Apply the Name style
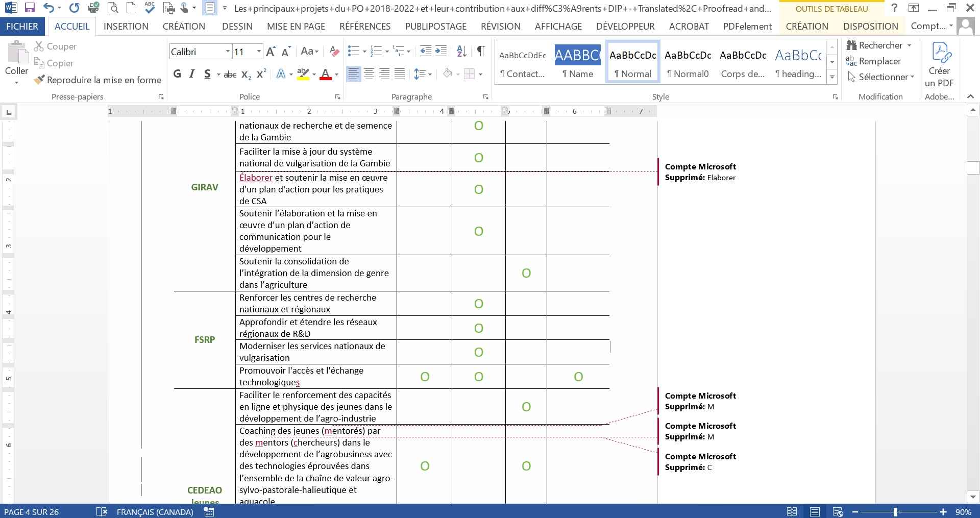This screenshot has height=518, width=980. [x=578, y=62]
